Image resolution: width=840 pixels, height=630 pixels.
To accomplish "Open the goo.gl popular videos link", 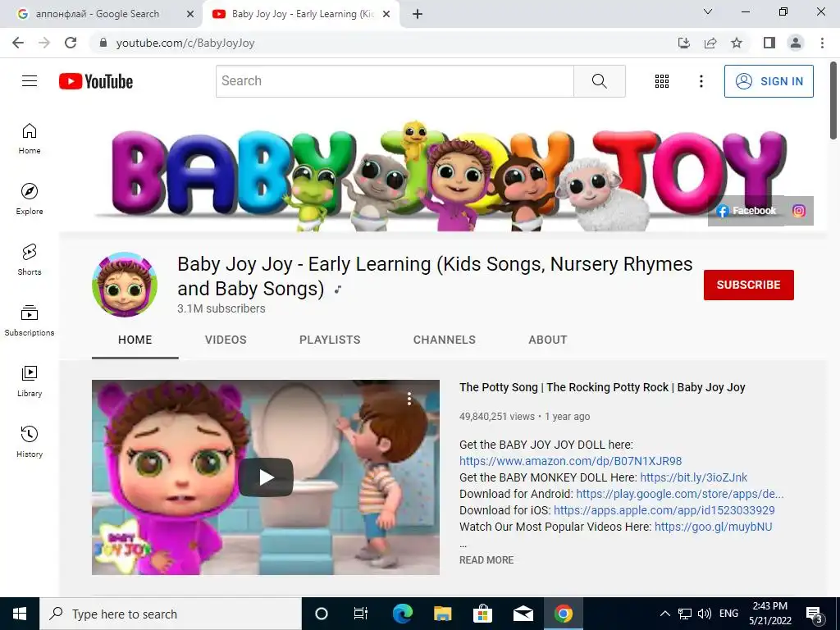I will [x=713, y=527].
